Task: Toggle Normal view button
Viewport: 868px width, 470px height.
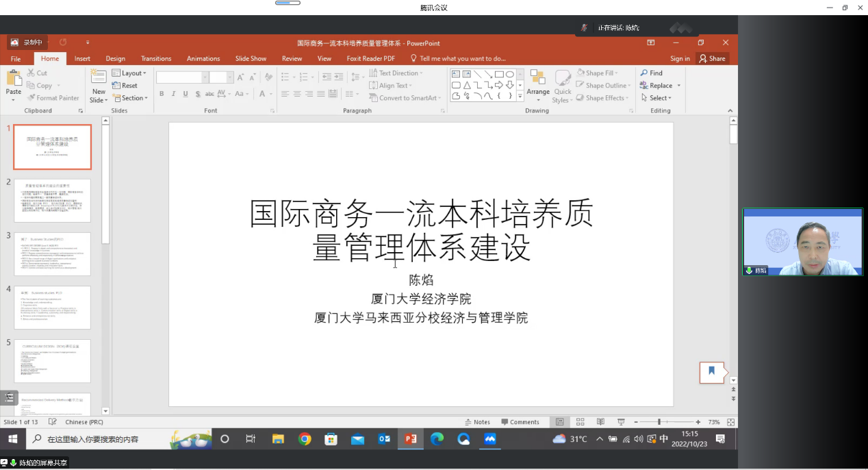Action: point(560,422)
